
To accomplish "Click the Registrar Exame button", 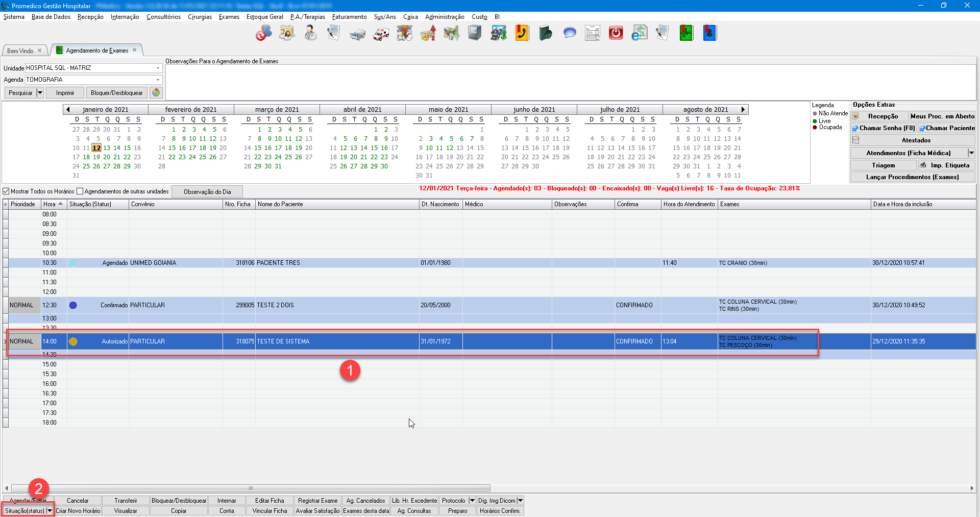I will coord(317,501).
